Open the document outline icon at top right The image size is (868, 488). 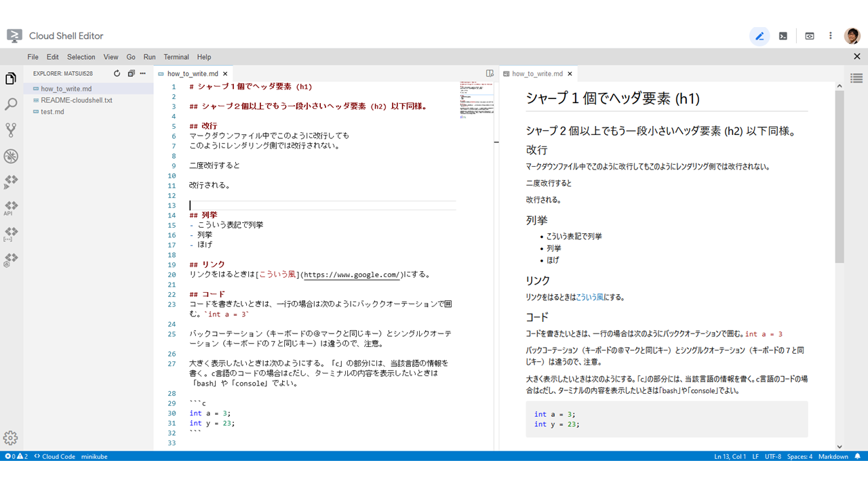pos(856,78)
